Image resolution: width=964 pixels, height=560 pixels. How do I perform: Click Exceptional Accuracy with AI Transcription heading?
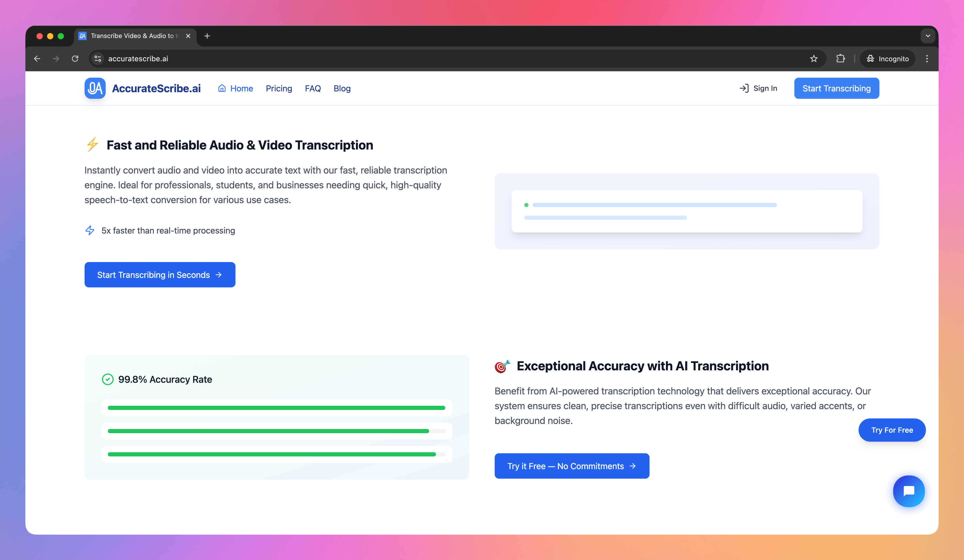tap(643, 366)
